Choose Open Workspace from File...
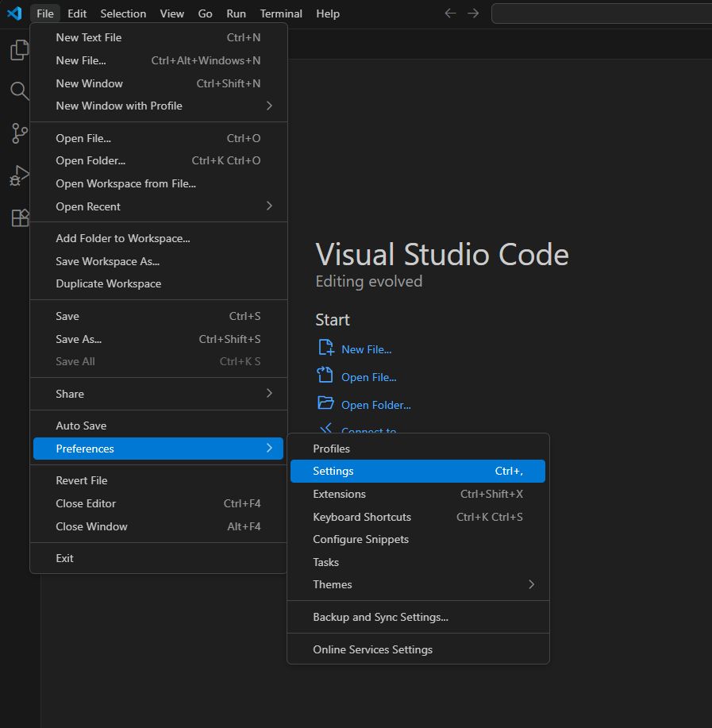The height and width of the screenshot is (728, 712). (x=158, y=184)
